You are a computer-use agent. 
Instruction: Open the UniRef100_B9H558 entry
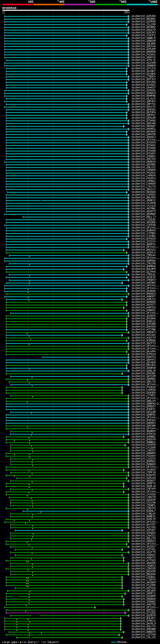click(x=143, y=52)
